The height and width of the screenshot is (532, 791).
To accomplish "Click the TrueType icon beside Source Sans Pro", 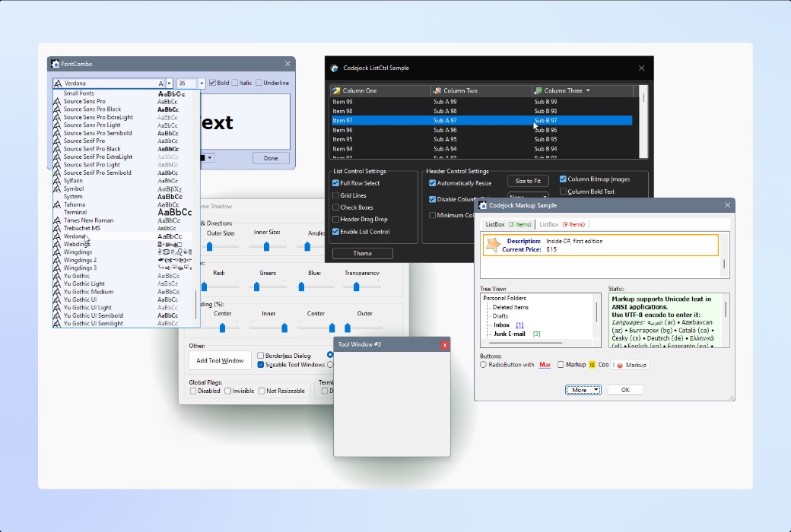I will [x=57, y=101].
